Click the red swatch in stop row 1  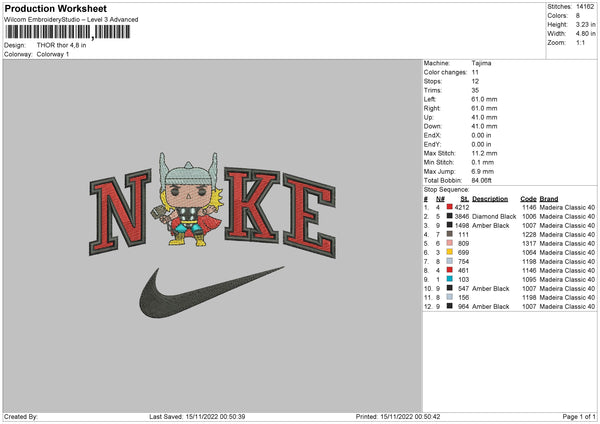coord(450,207)
